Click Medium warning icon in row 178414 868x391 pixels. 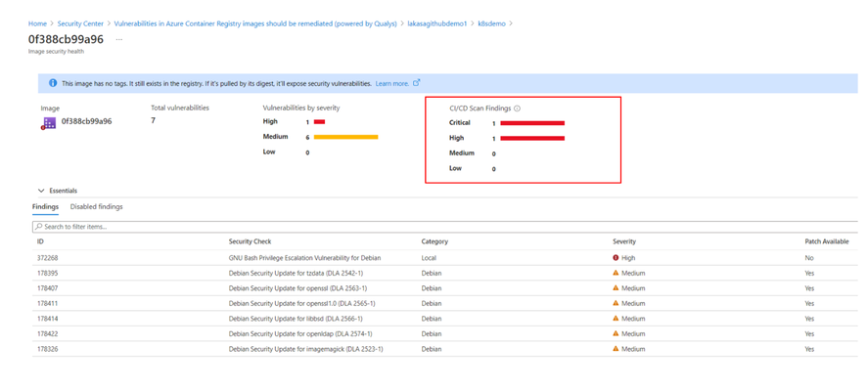pos(616,318)
